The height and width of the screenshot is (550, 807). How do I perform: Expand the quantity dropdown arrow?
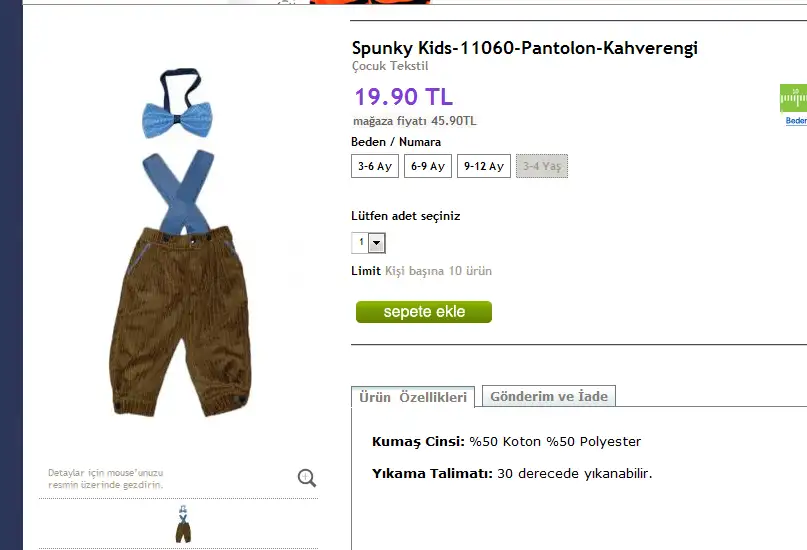[x=377, y=243]
